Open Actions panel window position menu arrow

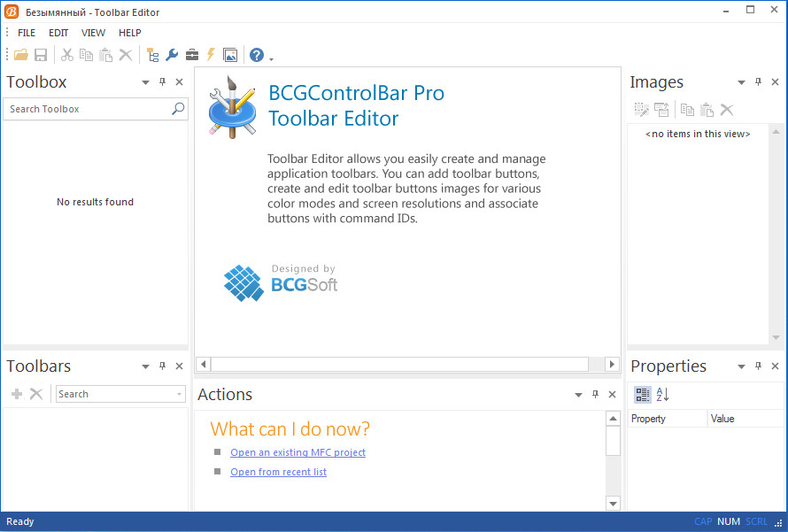point(578,395)
